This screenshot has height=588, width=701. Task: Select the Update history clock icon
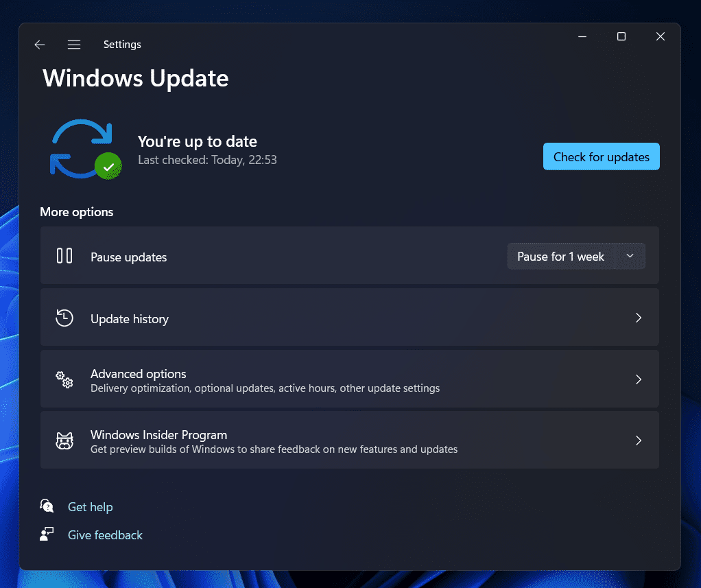tap(64, 318)
